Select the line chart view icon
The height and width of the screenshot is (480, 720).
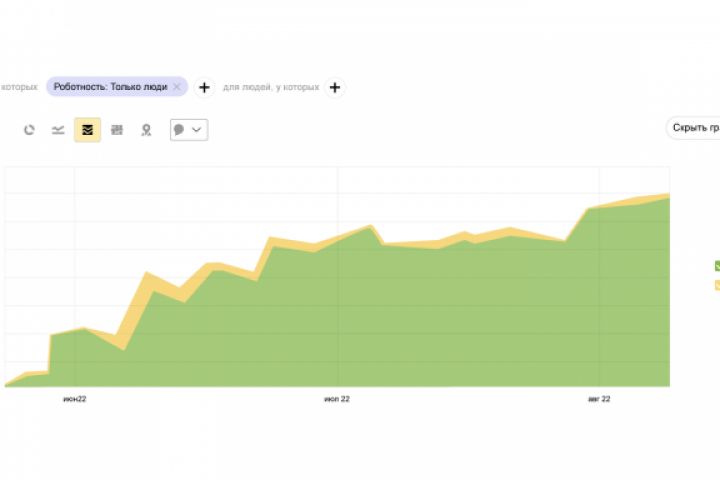pyautogui.click(x=58, y=130)
